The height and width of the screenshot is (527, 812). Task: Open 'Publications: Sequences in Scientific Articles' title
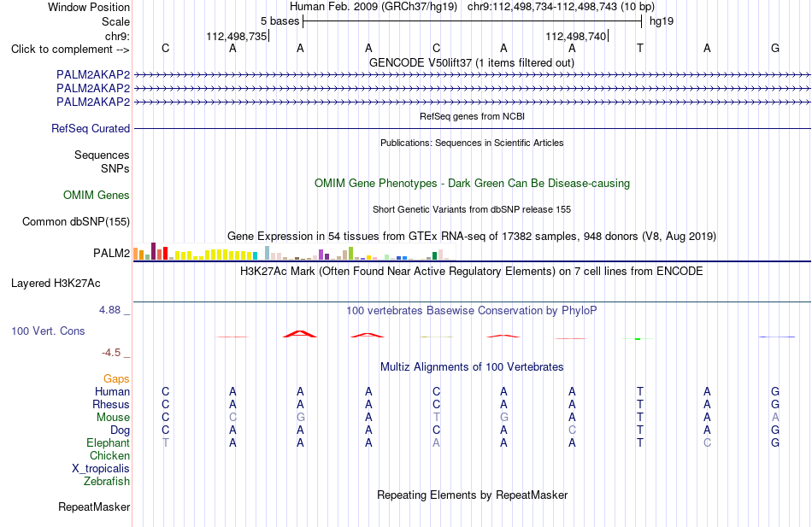(472, 143)
